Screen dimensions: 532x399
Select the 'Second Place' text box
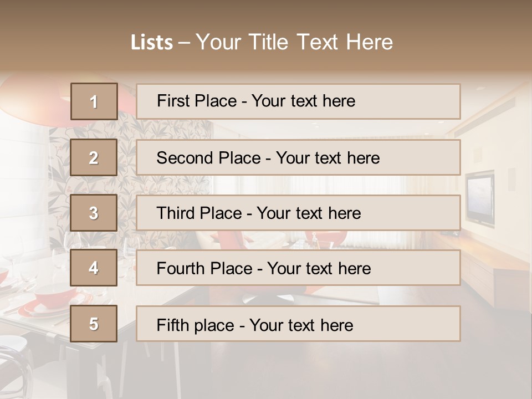(x=298, y=157)
